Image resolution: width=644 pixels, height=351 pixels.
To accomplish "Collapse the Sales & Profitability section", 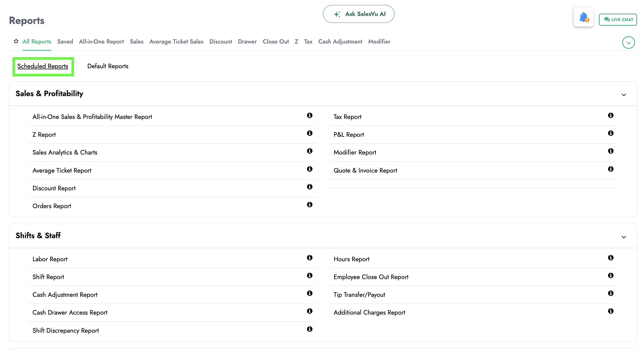I will (x=624, y=95).
